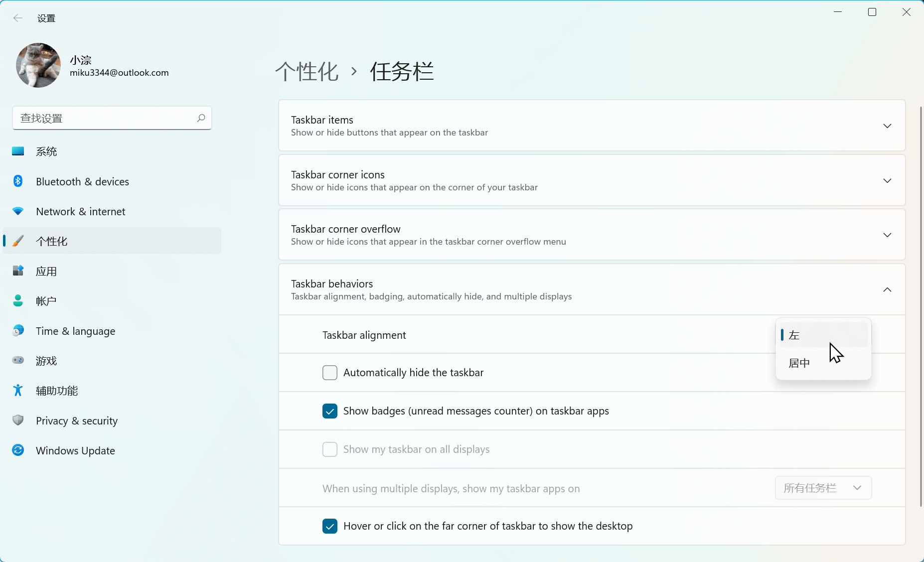Toggle Hover or click far corner checkbox

[x=330, y=526]
